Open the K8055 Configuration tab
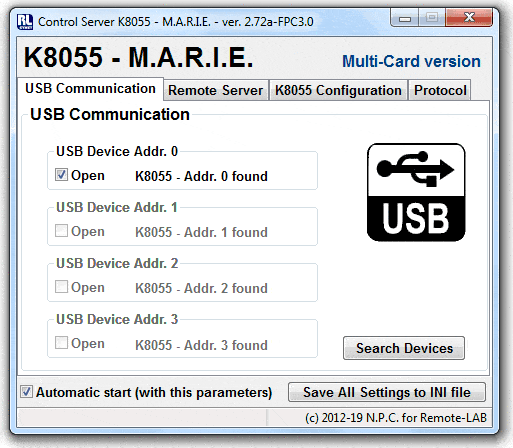Viewport: 513px width, 448px height. (x=338, y=90)
